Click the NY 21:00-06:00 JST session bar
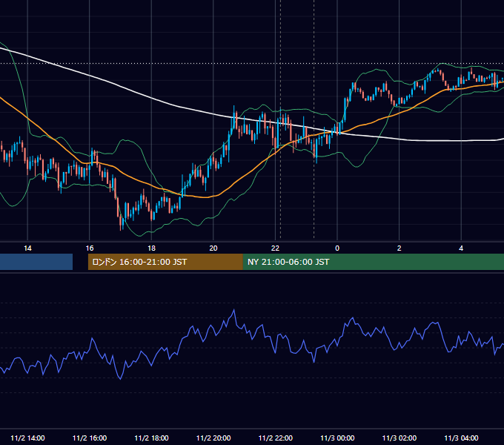 coord(373,262)
